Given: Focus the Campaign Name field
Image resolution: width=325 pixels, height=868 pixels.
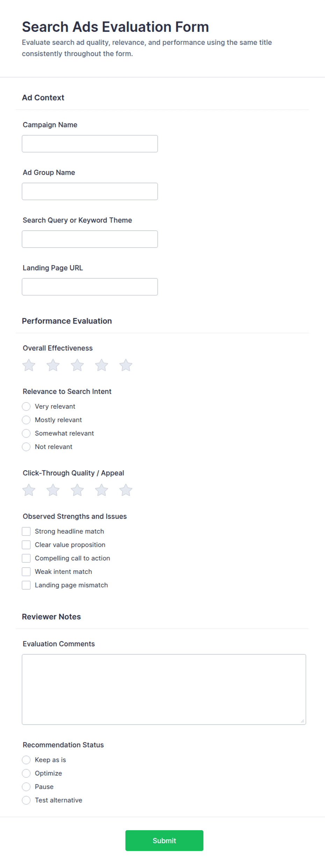Looking at the screenshot, I should 90,144.
